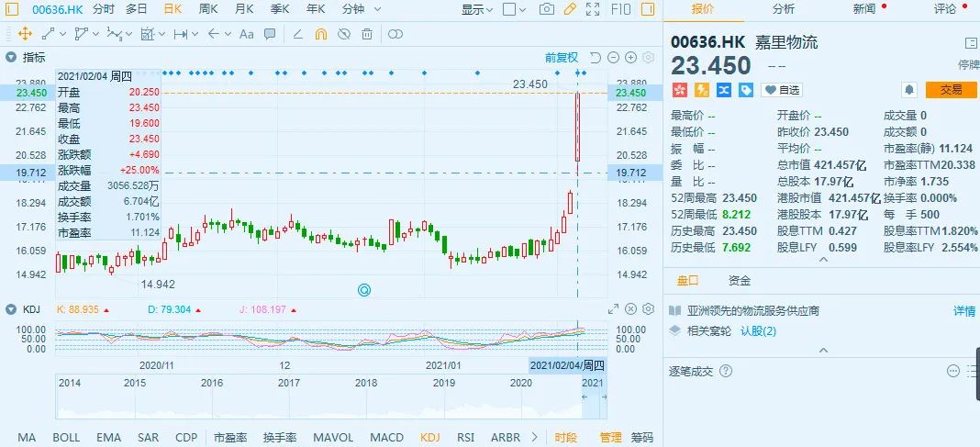The width and height of the screenshot is (980, 447).
Task: Collapse the 指标 indicator section
Action: pyautogui.click(x=11, y=58)
